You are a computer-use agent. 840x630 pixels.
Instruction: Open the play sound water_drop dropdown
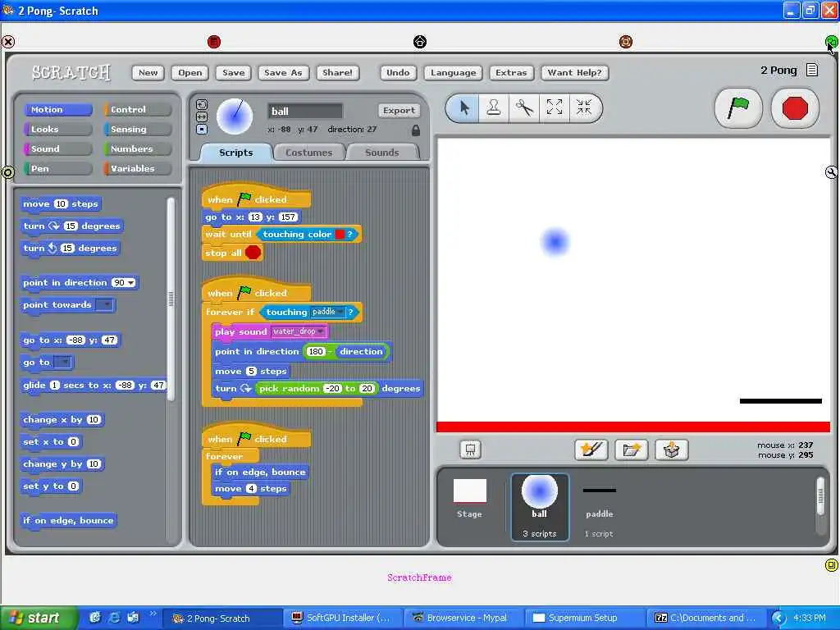tap(320, 331)
